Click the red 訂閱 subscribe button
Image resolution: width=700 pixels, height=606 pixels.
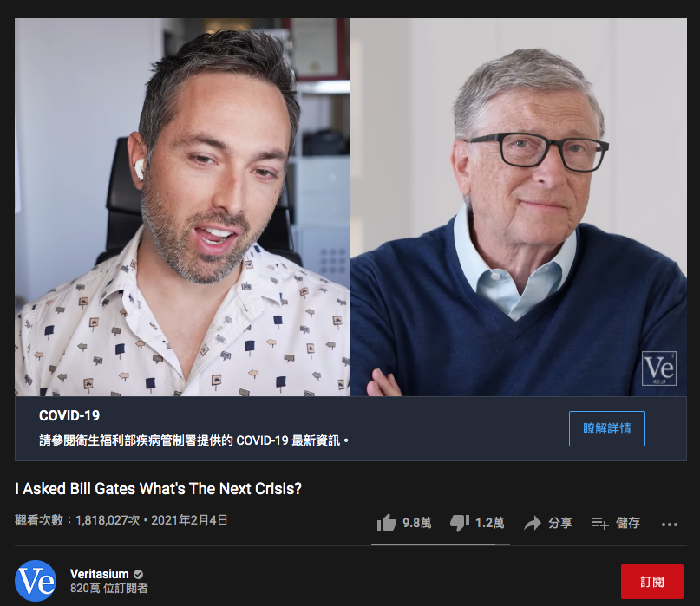coord(651,582)
